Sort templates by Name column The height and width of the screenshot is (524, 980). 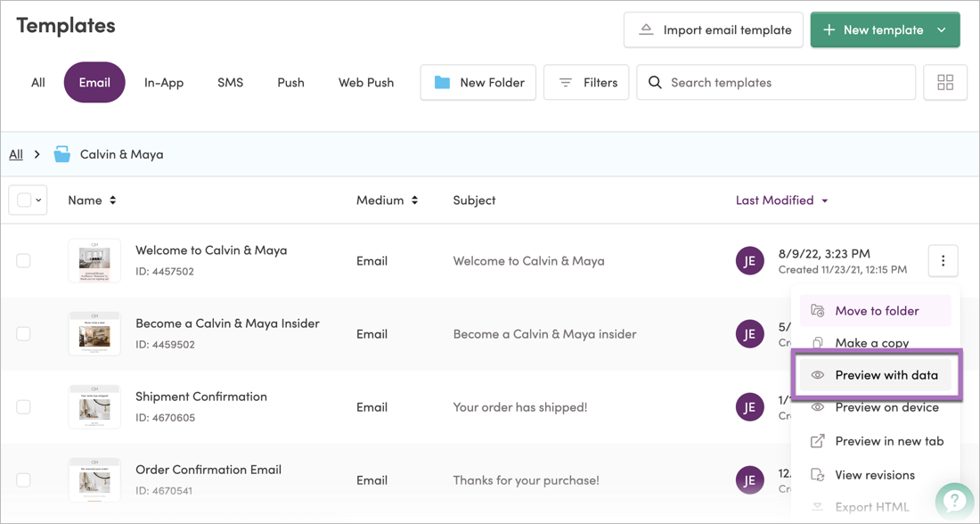(92, 201)
